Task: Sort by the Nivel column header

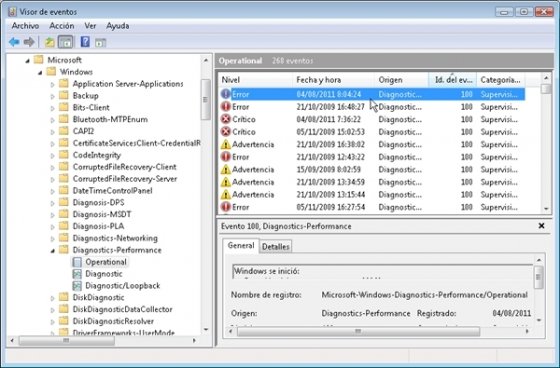Action: tap(255, 80)
